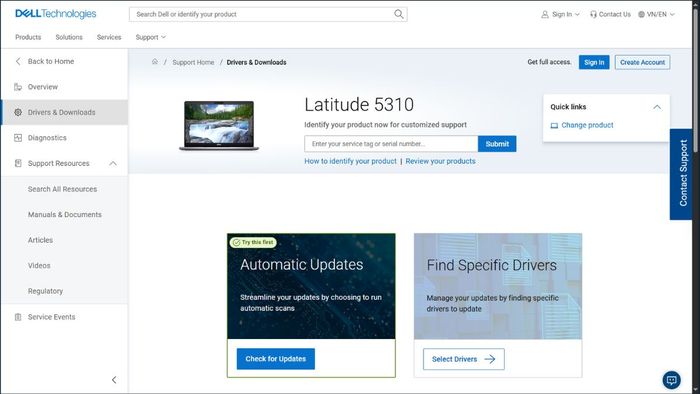The width and height of the screenshot is (700, 394).
Task: Click the arrow on Select Drivers
Action: [490, 359]
